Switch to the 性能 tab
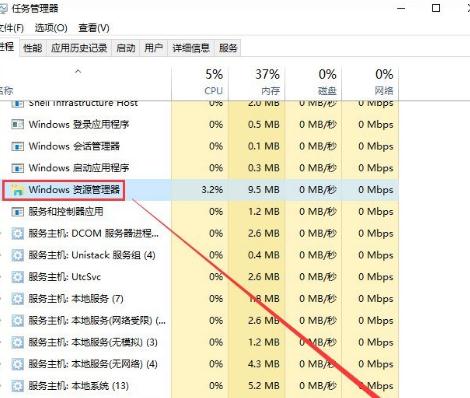The image size is (470, 398). pyautogui.click(x=33, y=48)
